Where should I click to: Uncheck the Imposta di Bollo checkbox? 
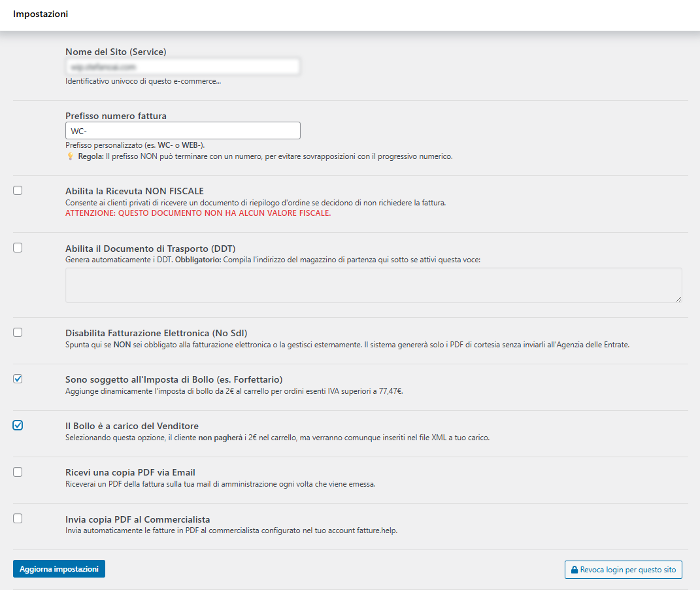coord(18,379)
